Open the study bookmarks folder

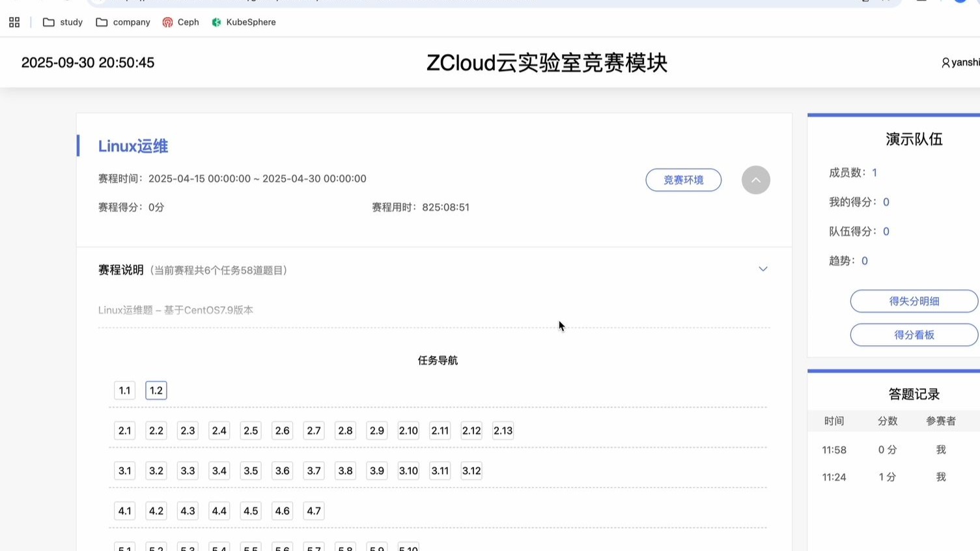pyautogui.click(x=63, y=21)
